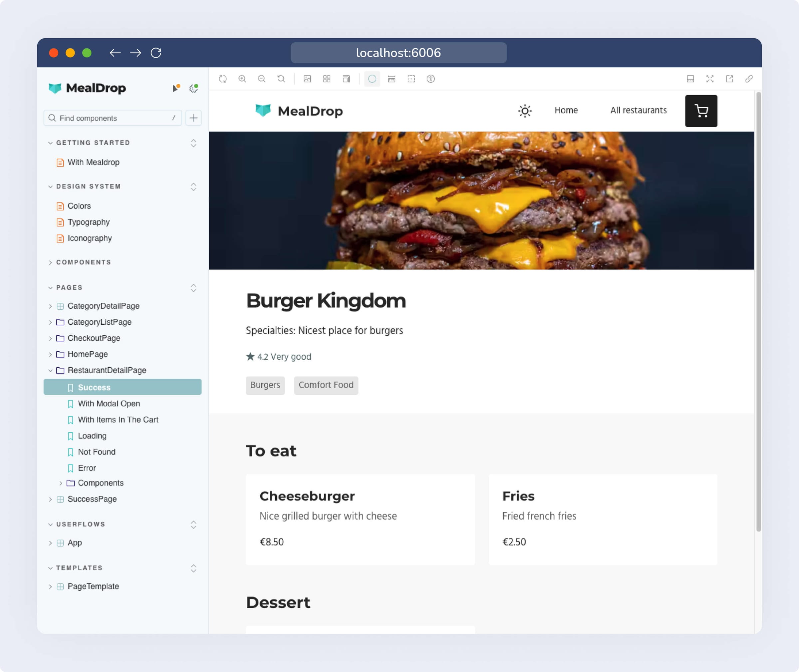Image resolution: width=799 pixels, height=672 pixels.
Task: Click the All restaurants nav link
Action: 638,111
